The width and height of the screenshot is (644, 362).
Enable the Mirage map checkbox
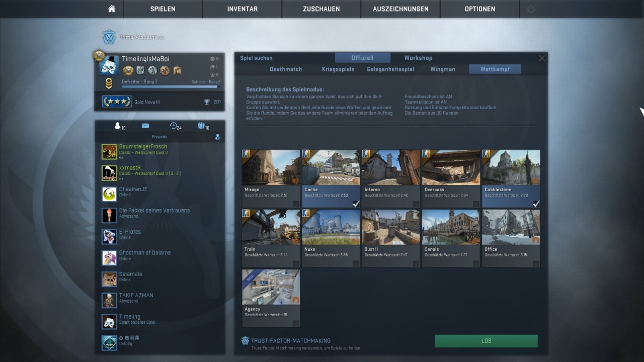pyautogui.click(x=296, y=204)
